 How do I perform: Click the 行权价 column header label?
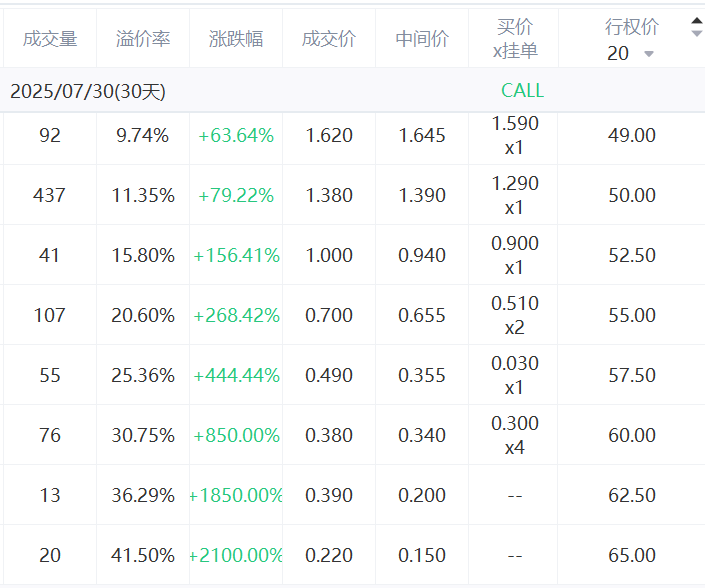coord(631,27)
